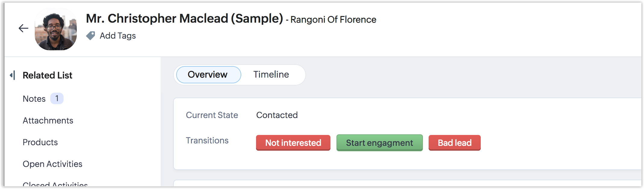Go to Attachments in Related List
Viewport: 644px width, 189px height.
pos(48,120)
